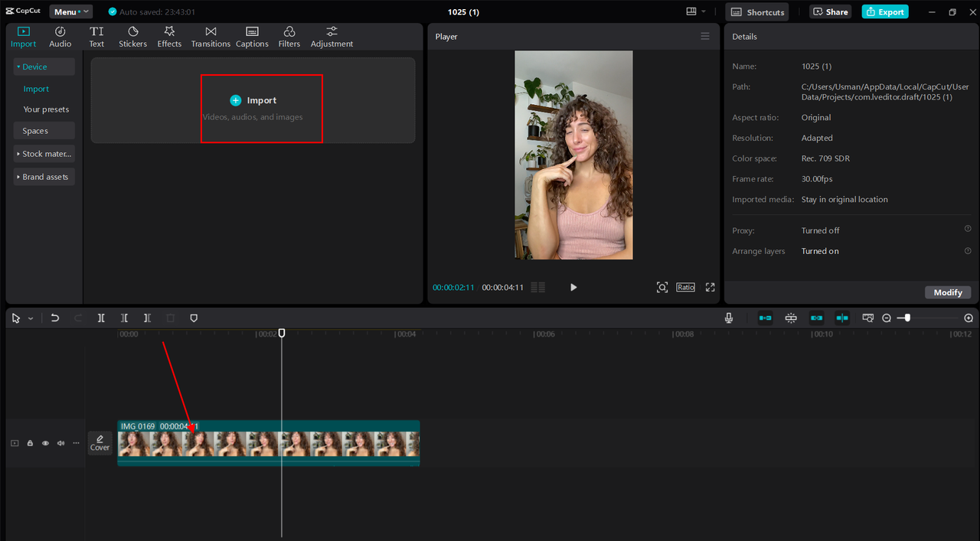
Task: Open the Transitions tab
Action: (211, 37)
